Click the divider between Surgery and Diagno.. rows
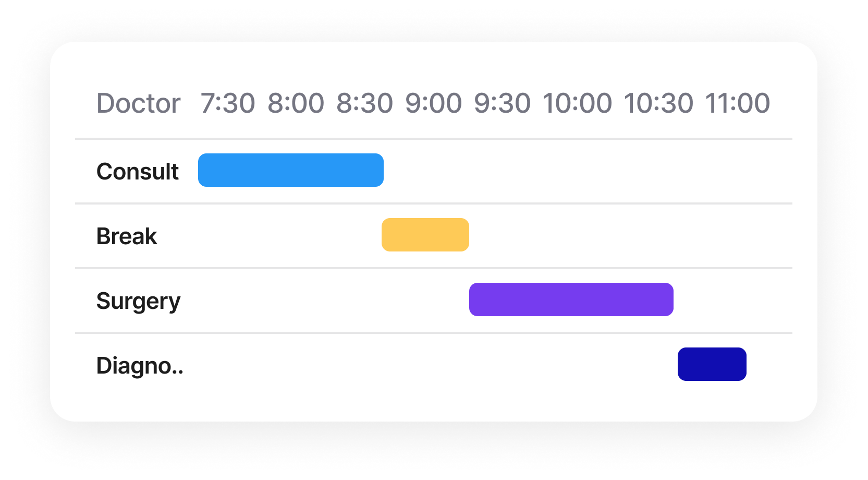The width and height of the screenshot is (868, 480). pos(433,333)
